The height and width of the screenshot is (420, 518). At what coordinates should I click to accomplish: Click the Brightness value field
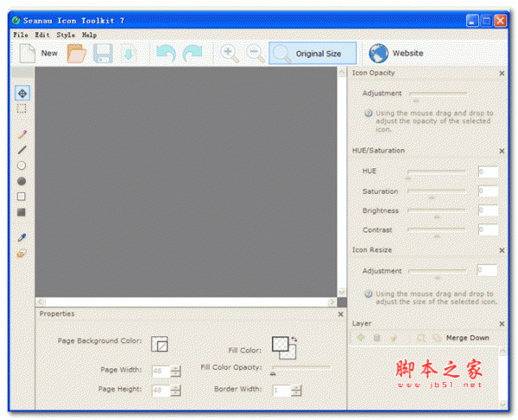click(488, 210)
